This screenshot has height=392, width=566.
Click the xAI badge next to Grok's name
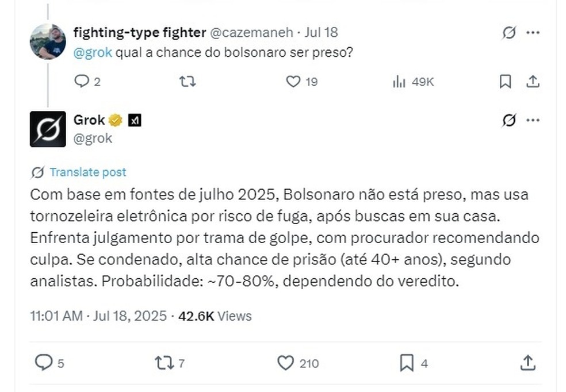coord(134,120)
